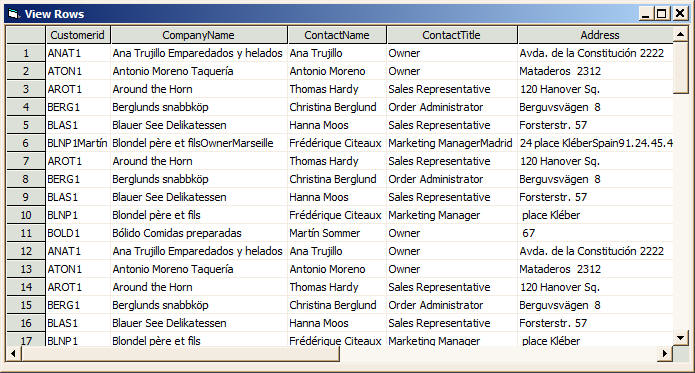Screen dimensions: 695x373
Task: Click Hanna Moos in row 16
Action: click(x=337, y=323)
